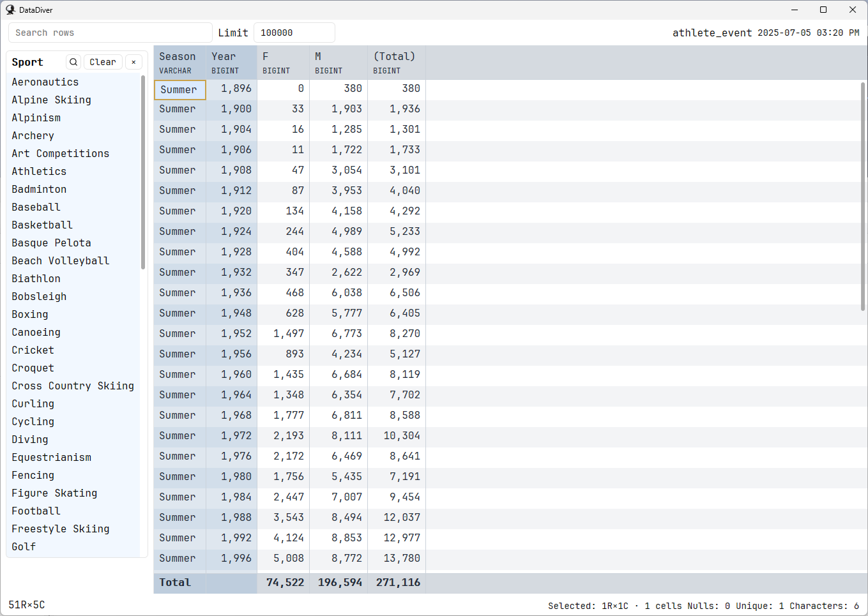868x616 pixels.
Task: Click the Limit value field showing 100000
Action: coord(294,33)
